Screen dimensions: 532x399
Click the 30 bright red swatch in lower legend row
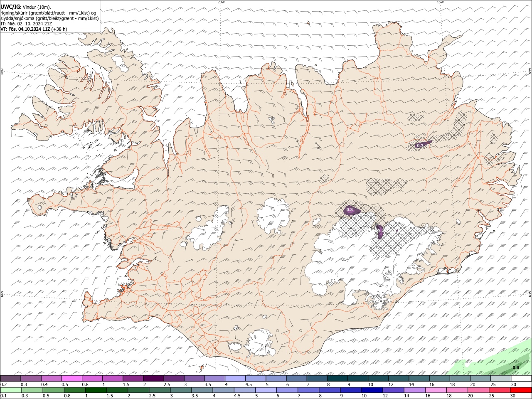(x=521, y=390)
